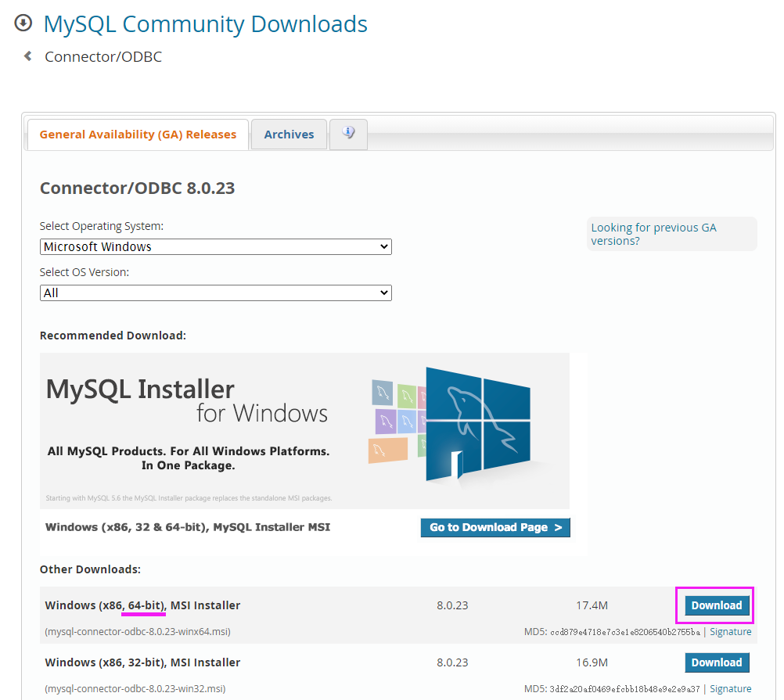Click the MySQL Community Downloads heading

(x=205, y=23)
